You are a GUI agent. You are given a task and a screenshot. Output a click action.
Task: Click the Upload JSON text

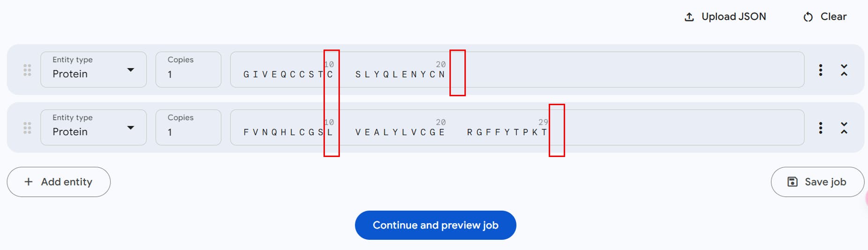734,17
